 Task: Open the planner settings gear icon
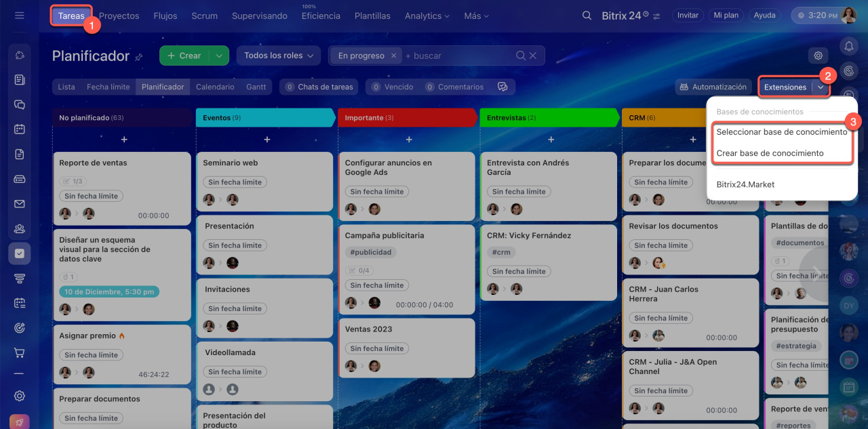[x=818, y=56]
